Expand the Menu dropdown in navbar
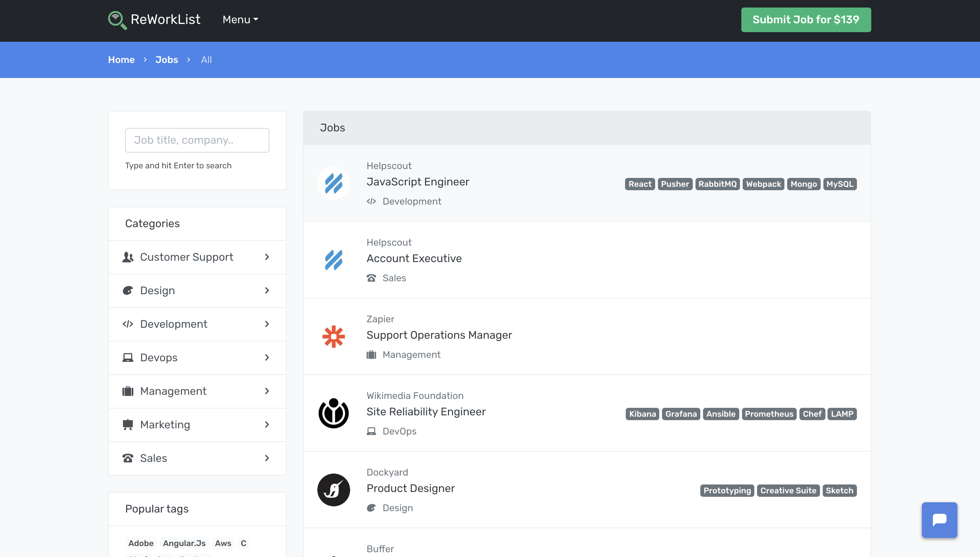This screenshot has width=980, height=557. (240, 20)
